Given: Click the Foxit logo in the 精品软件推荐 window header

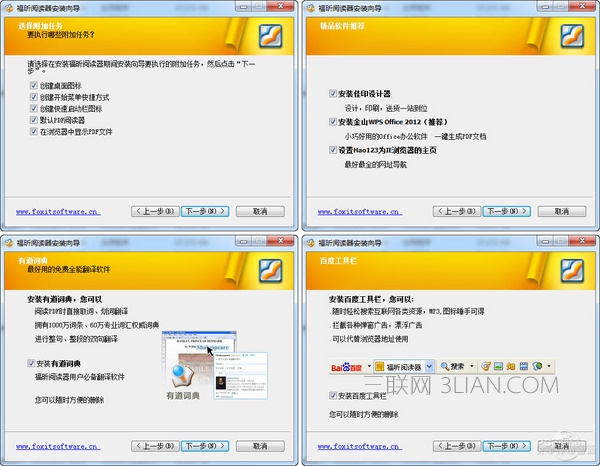Looking at the screenshot, I should (x=572, y=36).
